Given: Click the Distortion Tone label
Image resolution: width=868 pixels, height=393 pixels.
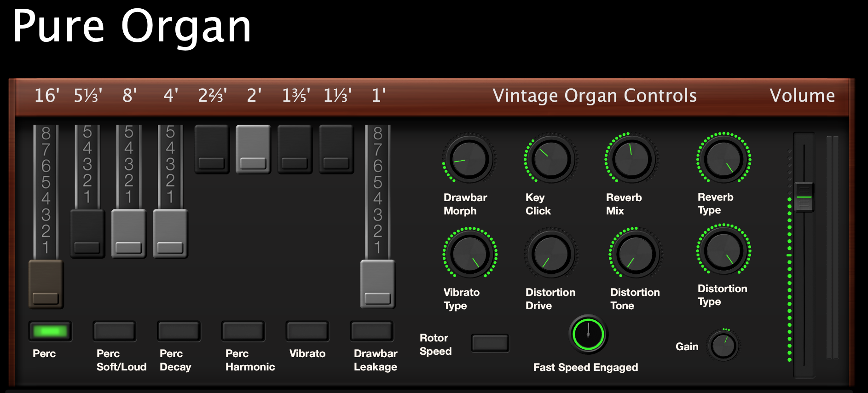Looking at the screenshot, I should click(635, 299).
